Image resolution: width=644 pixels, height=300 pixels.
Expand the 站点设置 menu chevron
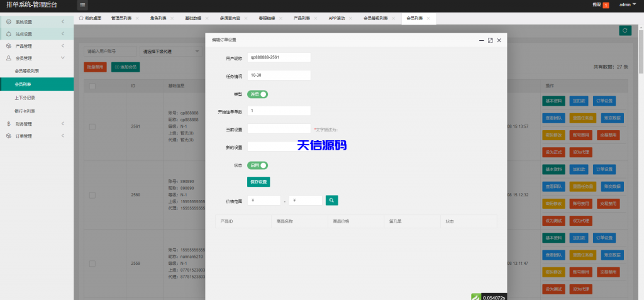tap(62, 34)
